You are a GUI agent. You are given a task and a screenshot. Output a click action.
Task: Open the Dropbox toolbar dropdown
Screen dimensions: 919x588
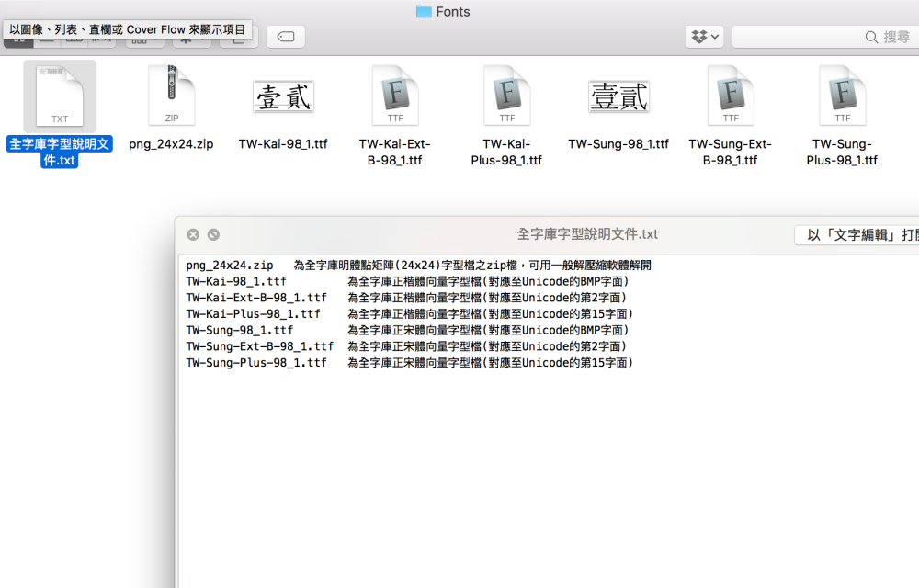[705, 37]
